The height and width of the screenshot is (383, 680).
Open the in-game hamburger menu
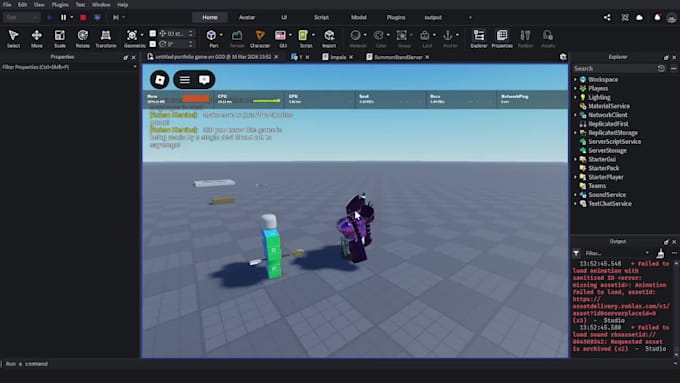[x=185, y=79]
